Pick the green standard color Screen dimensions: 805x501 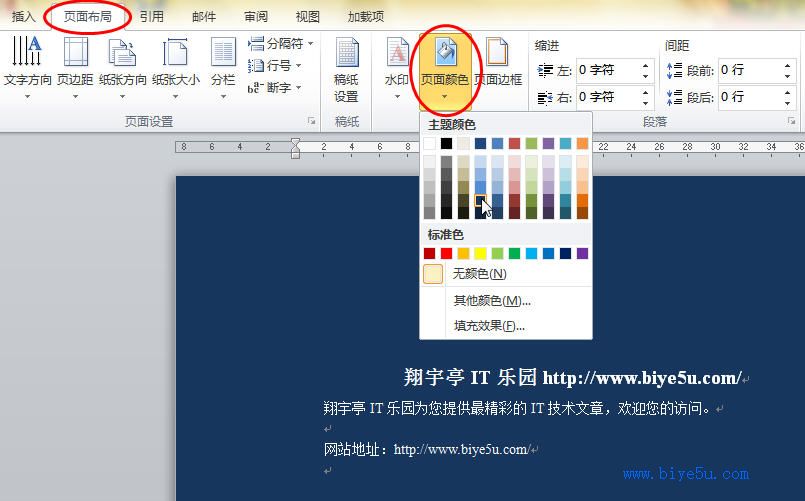[514, 253]
